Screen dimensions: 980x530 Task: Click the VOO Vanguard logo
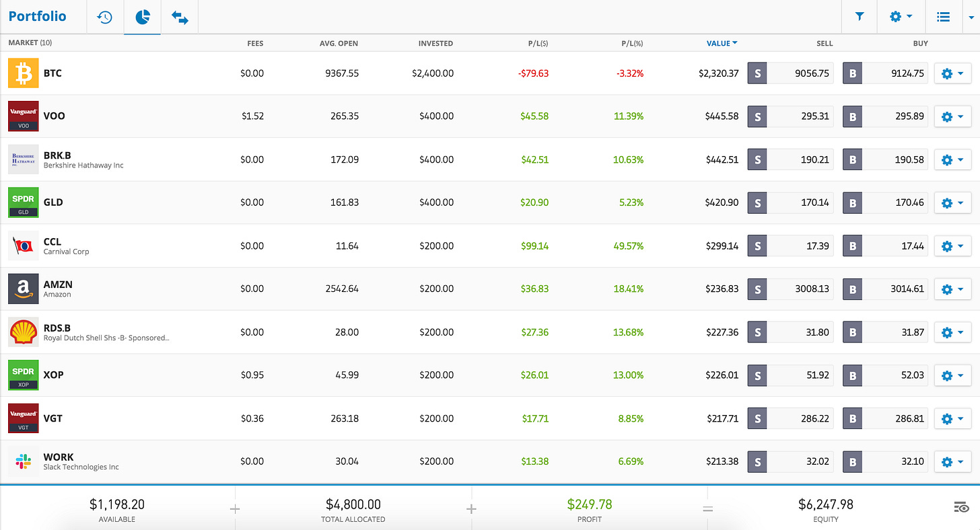point(24,116)
